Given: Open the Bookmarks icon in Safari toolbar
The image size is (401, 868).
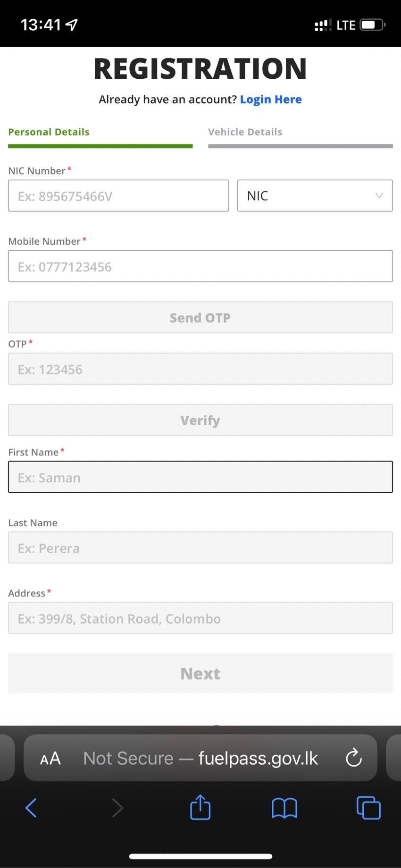Looking at the screenshot, I should 284,808.
